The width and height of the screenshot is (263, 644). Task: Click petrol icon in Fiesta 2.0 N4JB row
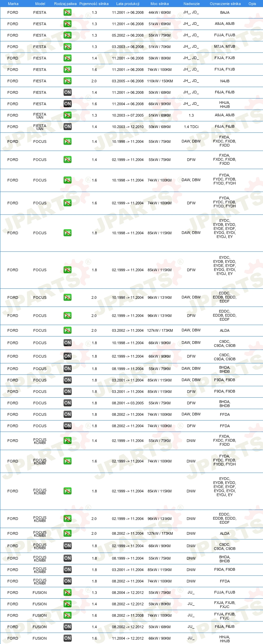[68, 81]
